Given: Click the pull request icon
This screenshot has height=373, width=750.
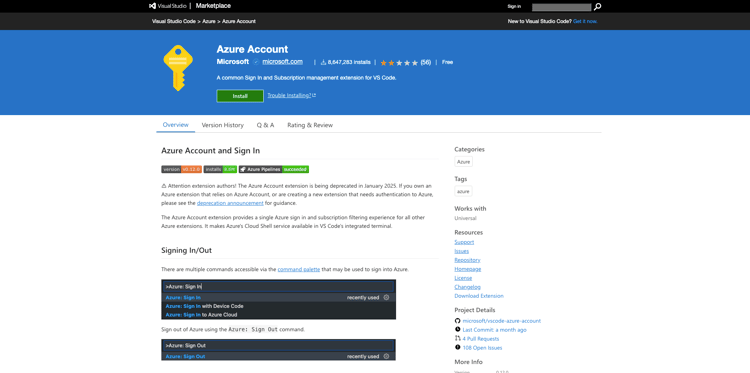Looking at the screenshot, I should pos(458,339).
